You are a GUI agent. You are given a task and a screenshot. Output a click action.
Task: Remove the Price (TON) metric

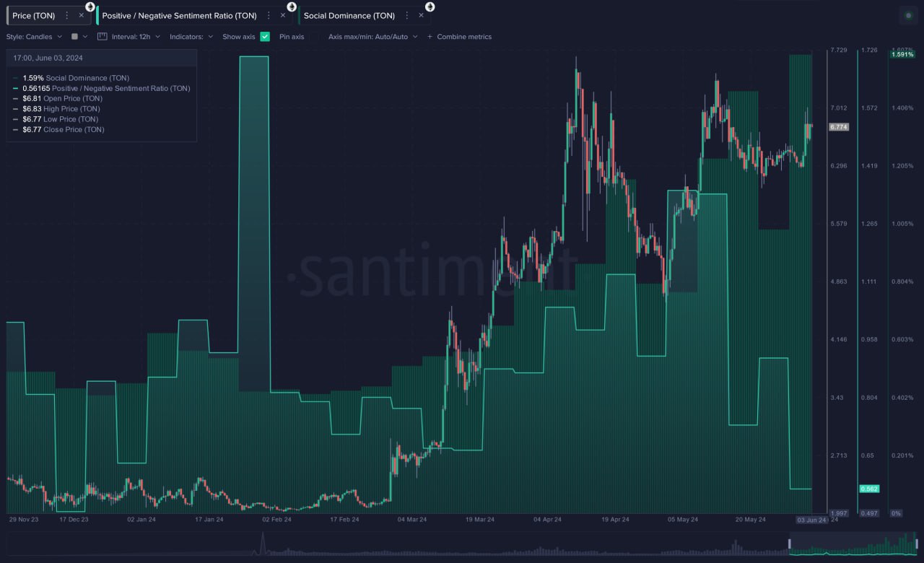pyautogui.click(x=81, y=15)
